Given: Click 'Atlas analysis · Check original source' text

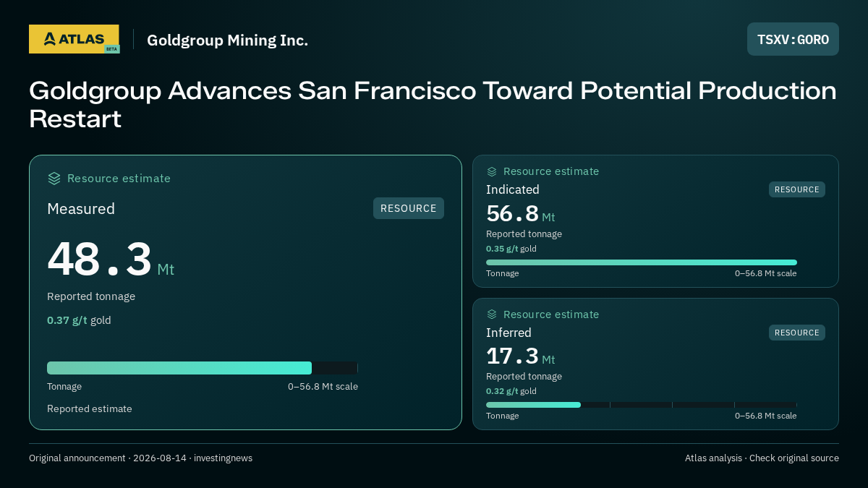Looking at the screenshot, I should tap(762, 458).
